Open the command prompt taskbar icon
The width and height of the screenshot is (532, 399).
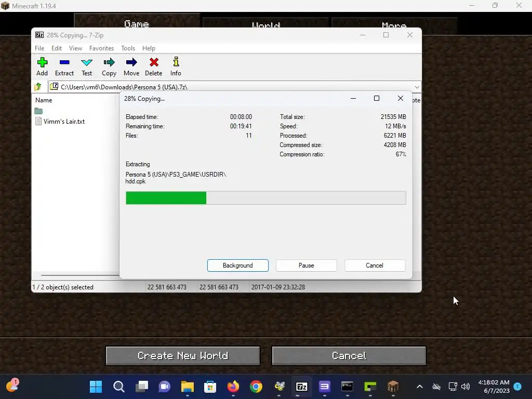pos(347,387)
